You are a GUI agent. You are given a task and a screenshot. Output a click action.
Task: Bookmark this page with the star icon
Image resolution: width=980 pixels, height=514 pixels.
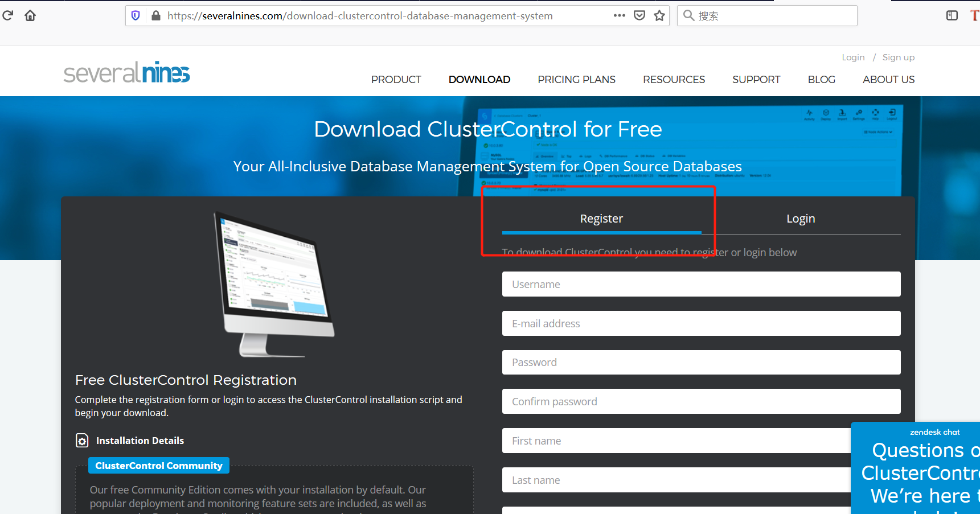659,15
